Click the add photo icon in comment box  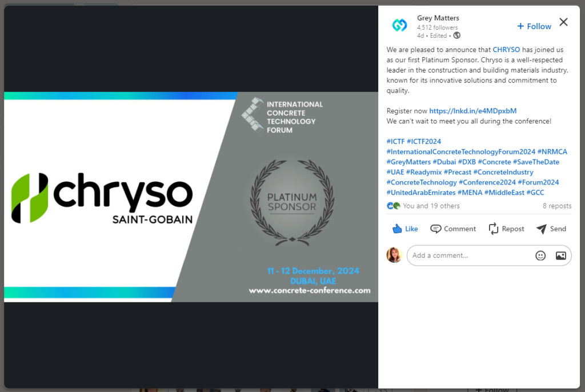(x=561, y=255)
